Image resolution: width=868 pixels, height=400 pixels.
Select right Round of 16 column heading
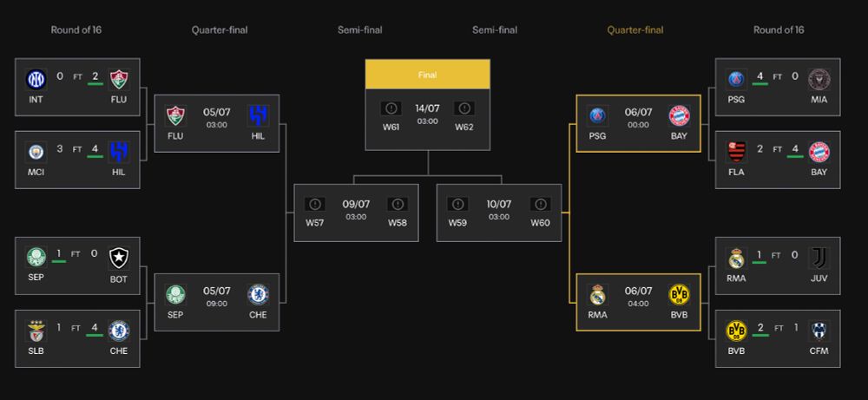779,30
